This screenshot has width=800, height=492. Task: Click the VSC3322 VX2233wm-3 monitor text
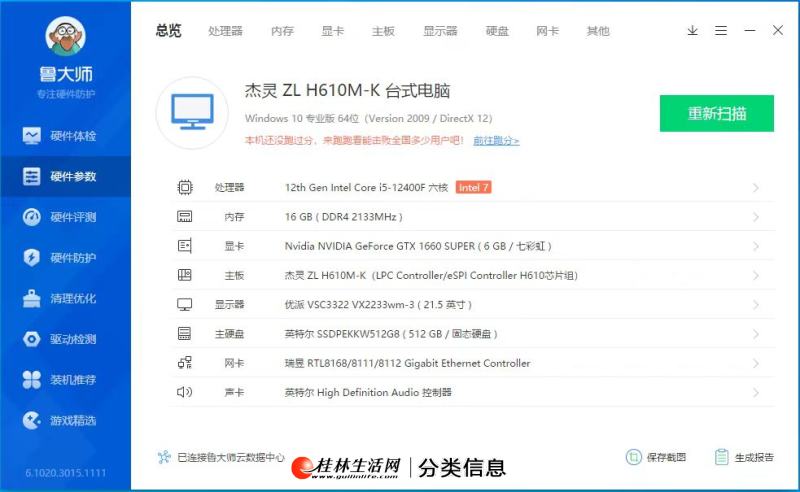tap(378, 305)
